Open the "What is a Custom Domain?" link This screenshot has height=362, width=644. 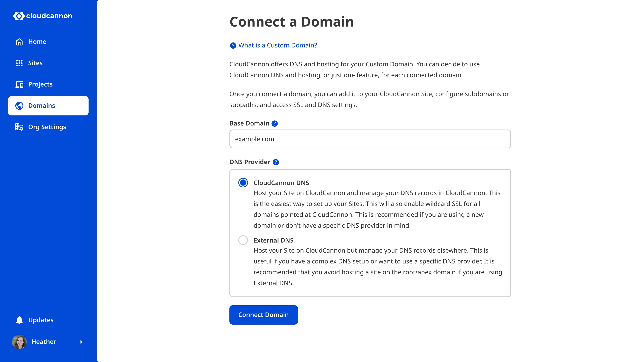click(277, 45)
